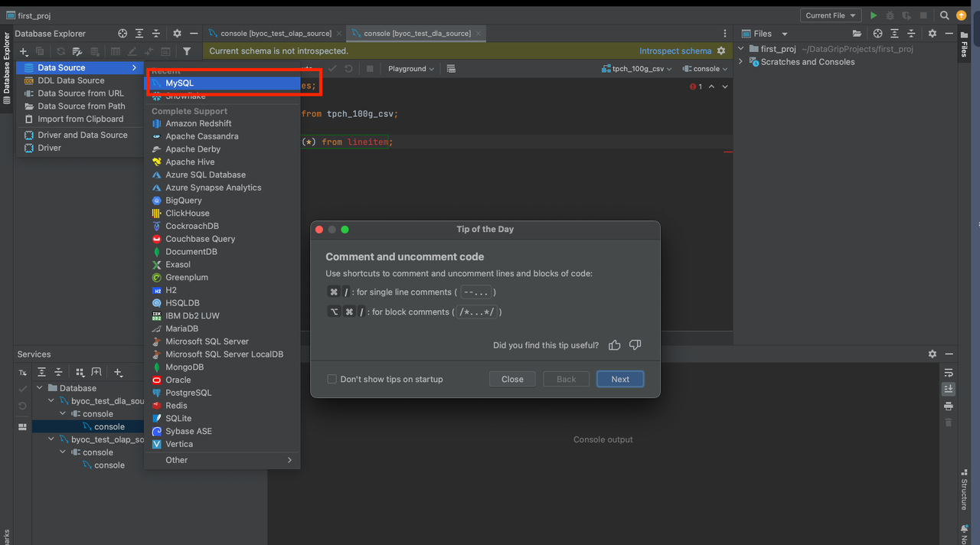Click the green Run button in top toolbar

coord(874,15)
